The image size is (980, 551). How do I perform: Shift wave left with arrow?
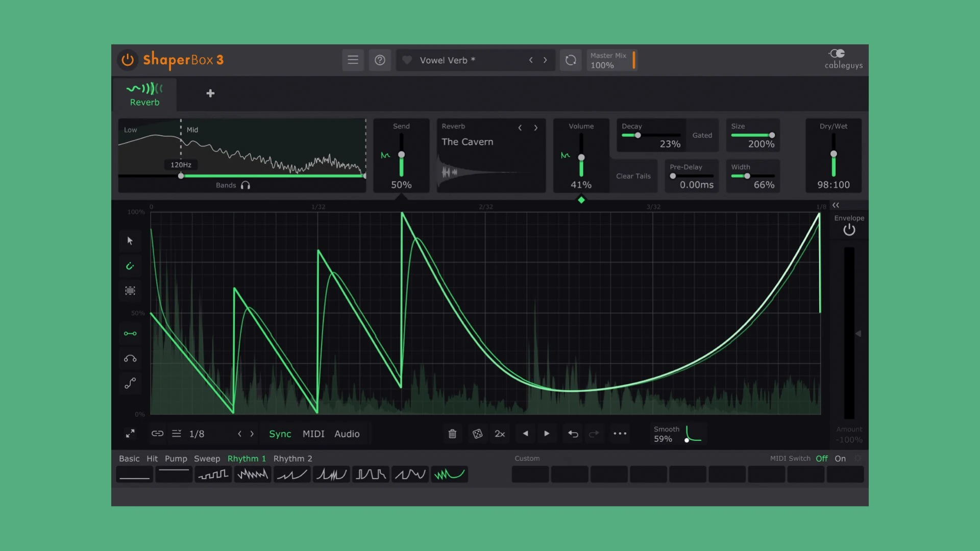click(526, 434)
